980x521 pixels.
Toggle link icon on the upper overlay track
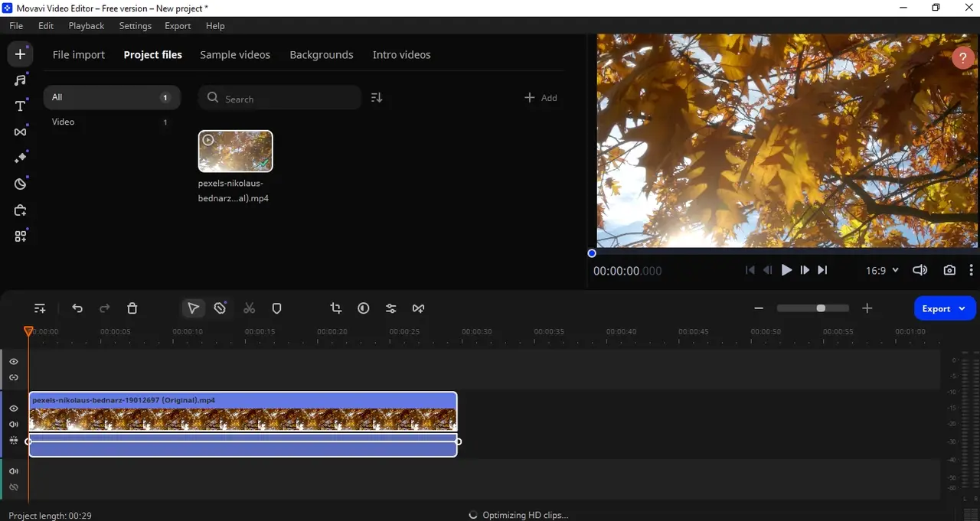14,378
